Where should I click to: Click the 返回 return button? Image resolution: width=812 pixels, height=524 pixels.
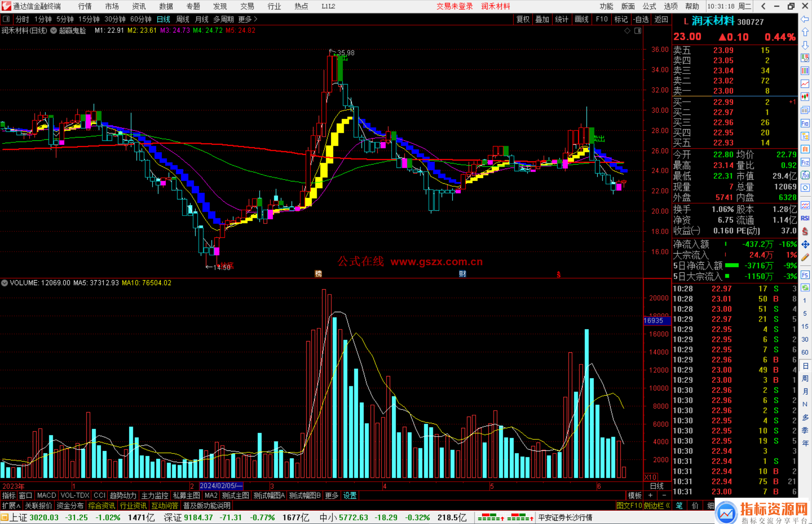click(661, 19)
